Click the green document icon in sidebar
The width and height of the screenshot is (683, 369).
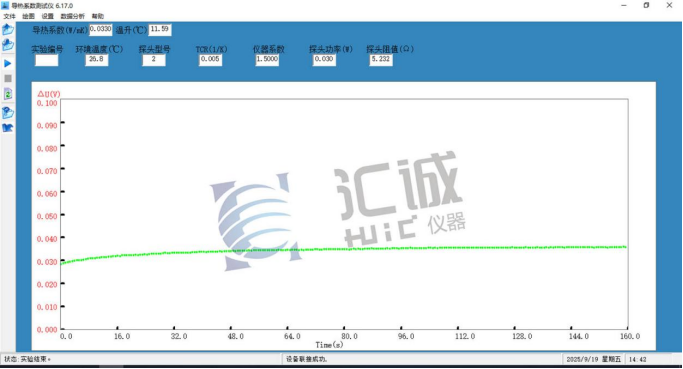(x=8, y=94)
